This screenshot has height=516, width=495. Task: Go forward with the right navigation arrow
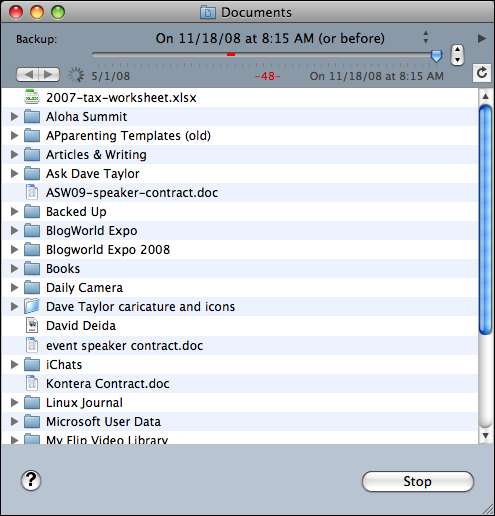(x=49, y=75)
